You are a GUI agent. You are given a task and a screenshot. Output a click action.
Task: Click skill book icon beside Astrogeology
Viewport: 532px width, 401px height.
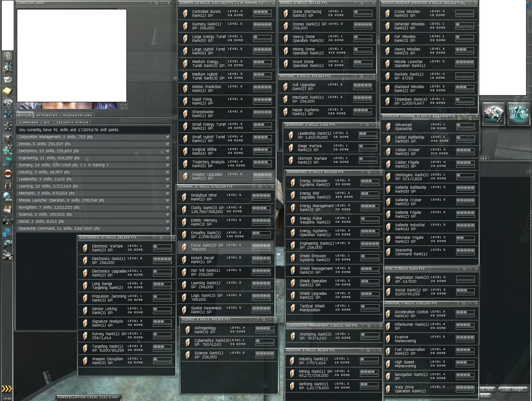coord(188,330)
